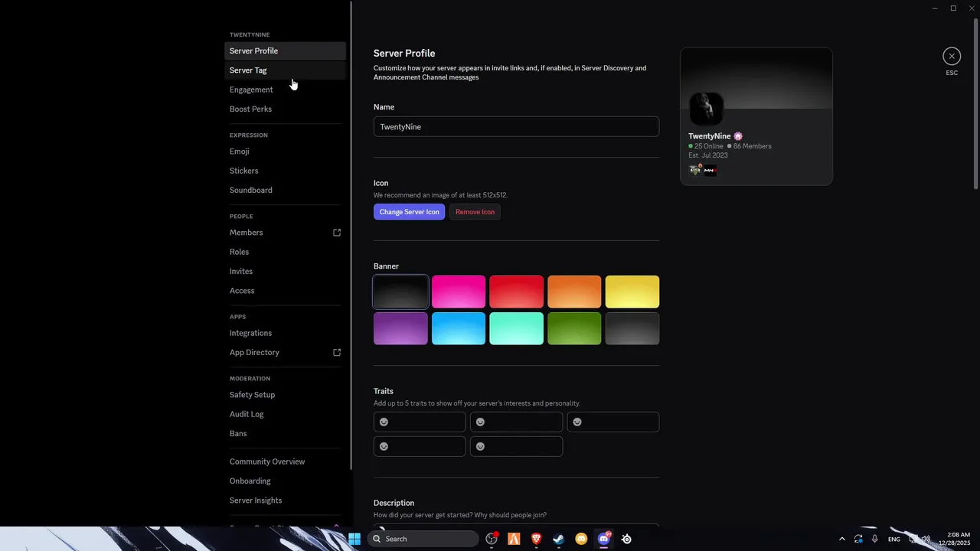Open Community Overview
Image resolution: width=980 pixels, height=551 pixels.
286,461
